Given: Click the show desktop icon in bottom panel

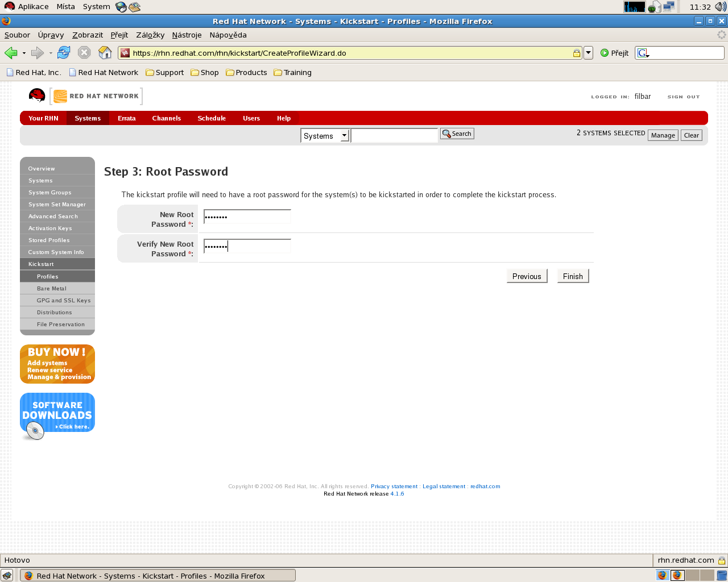Looking at the screenshot, I should pyautogui.click(x=7, y=576).
